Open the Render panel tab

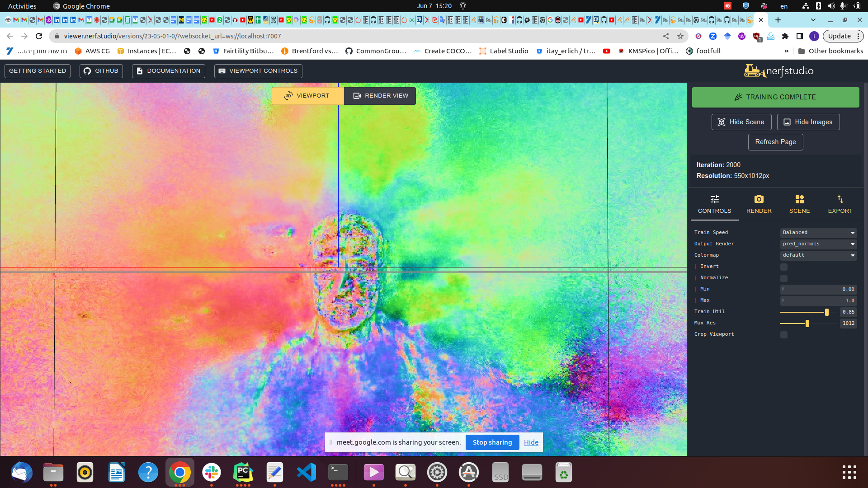(759, 204)
